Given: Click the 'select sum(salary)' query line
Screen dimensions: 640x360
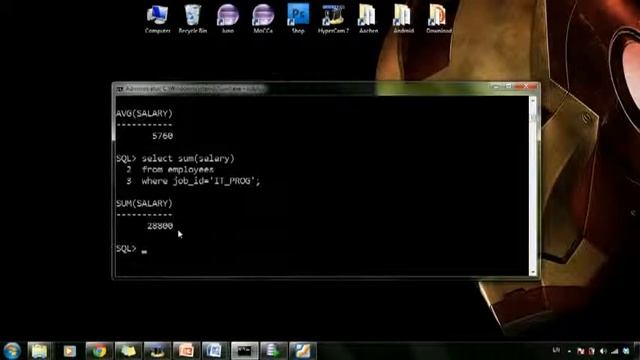Looking at the screenshot, I should [188, 158].
